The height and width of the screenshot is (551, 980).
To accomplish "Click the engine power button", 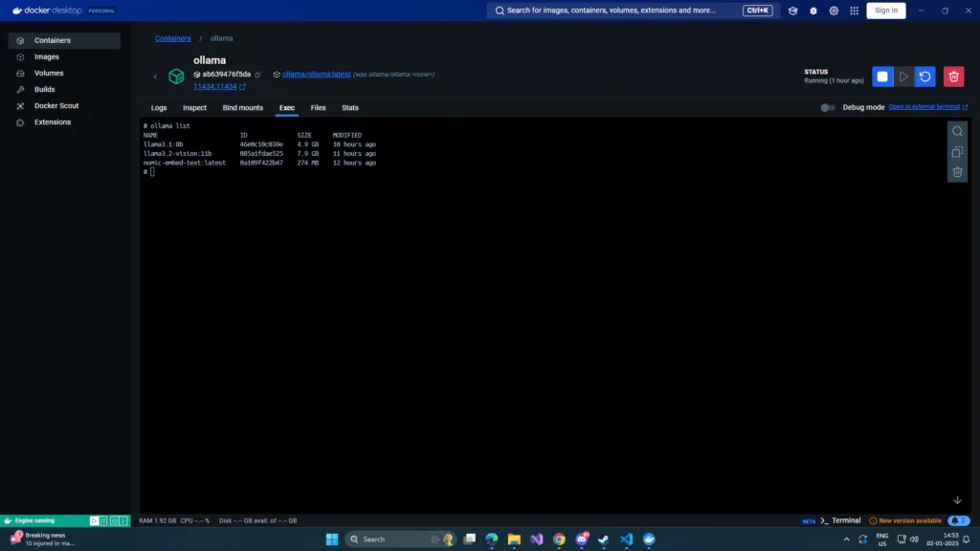I will click(x=115, y=521).
